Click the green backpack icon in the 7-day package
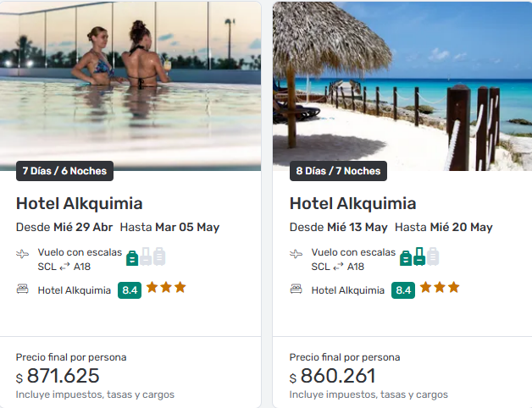The image size is (532, 408). [132, 256]
